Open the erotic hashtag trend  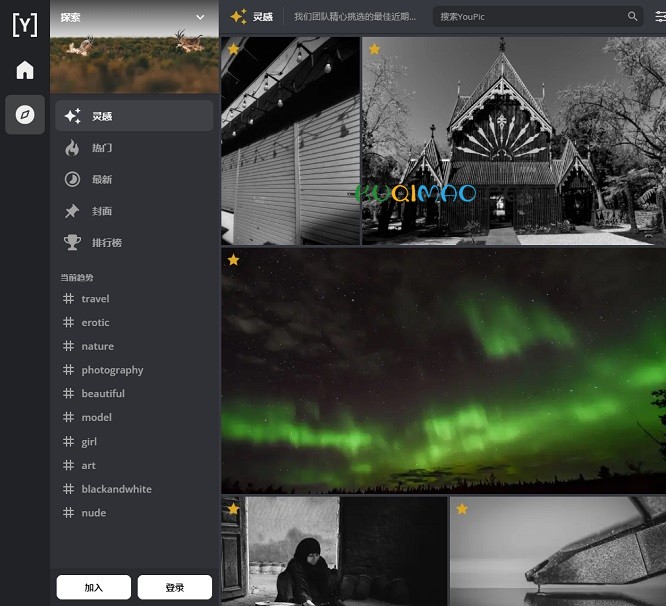pos(86,323)
